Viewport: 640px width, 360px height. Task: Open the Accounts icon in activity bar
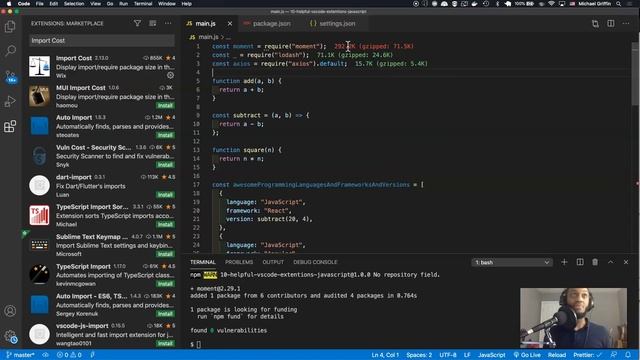tap(10, 311)
